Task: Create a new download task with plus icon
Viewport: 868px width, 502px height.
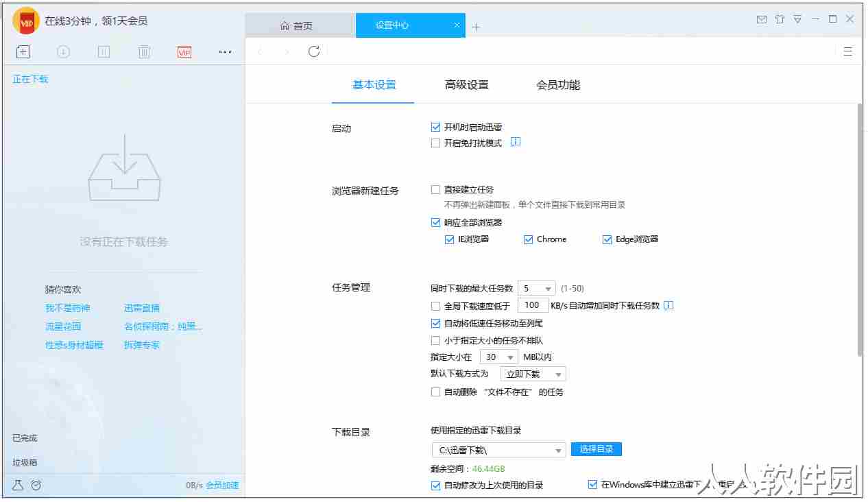Action: click(23, 51)
